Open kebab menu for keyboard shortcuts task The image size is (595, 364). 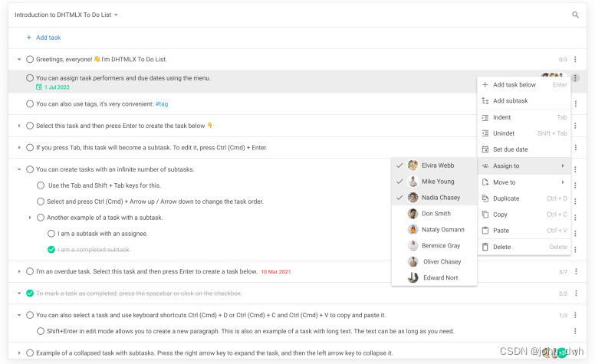point(575,315)
